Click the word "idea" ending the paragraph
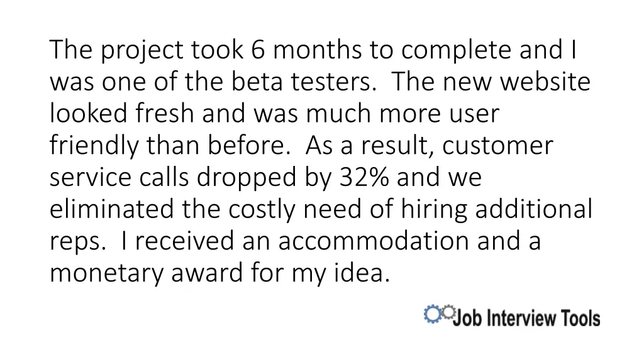Screen dimensions: 644x362 (x=367, y=273)
